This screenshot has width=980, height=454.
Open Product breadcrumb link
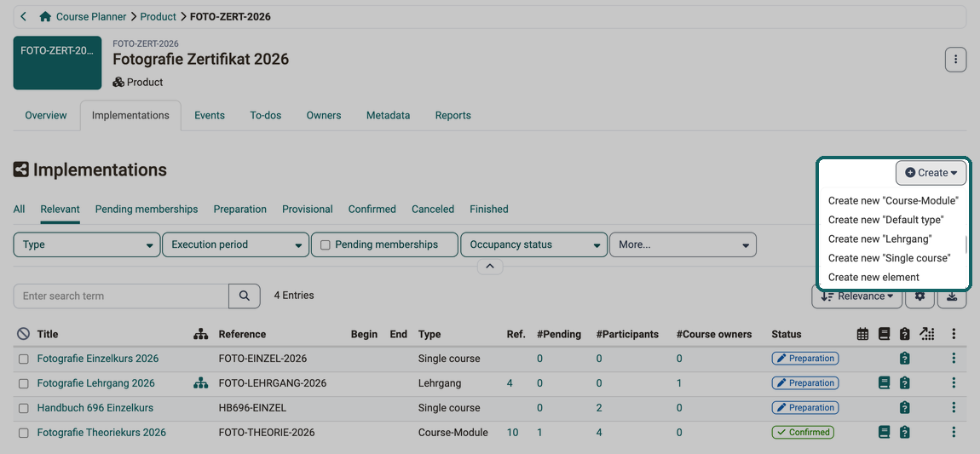click(159, 17)
